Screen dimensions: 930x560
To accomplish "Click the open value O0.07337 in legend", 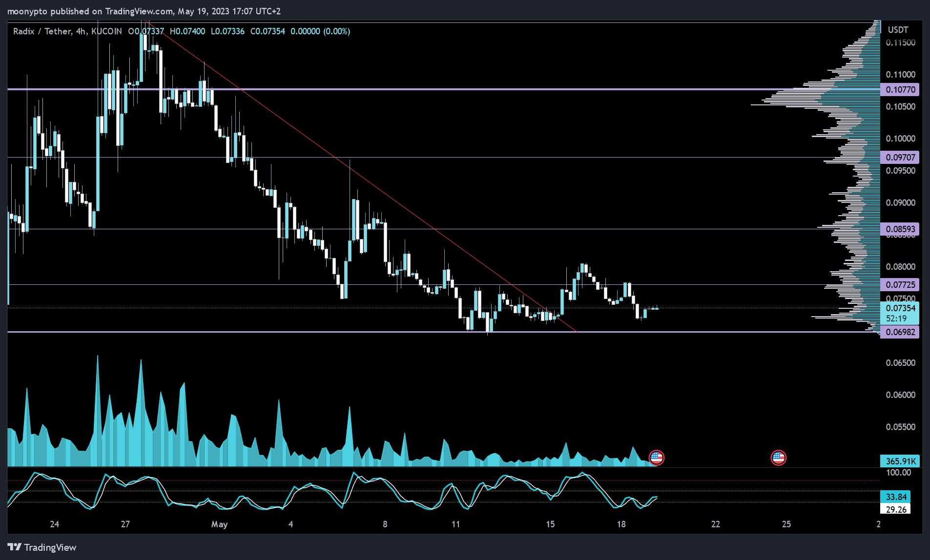I will [146, 31].
